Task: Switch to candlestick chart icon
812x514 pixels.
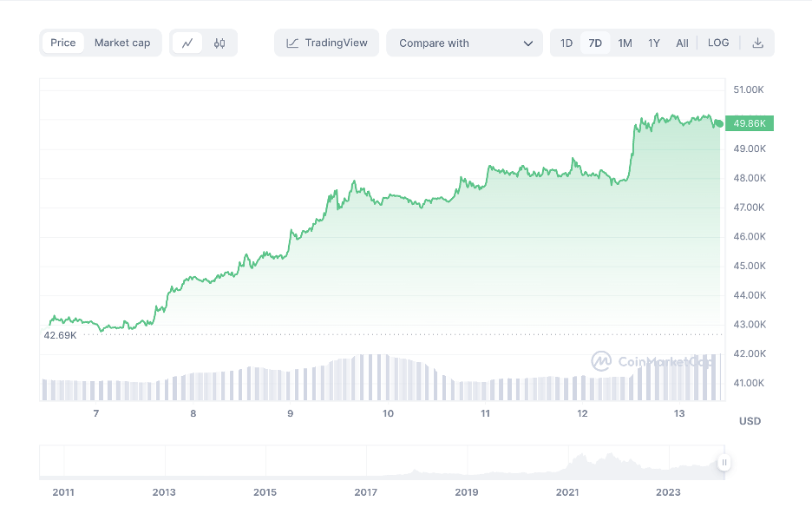Action: pyautogui.click(x=219, y=43)
